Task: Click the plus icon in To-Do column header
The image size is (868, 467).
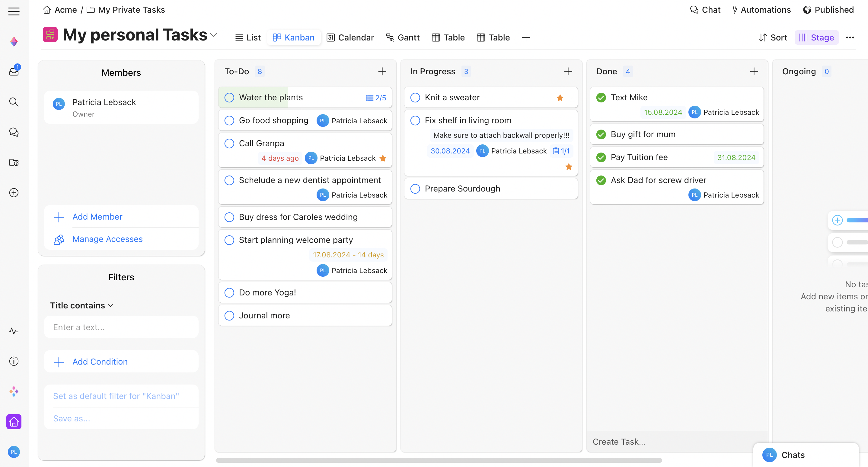Action: point(382,72)
